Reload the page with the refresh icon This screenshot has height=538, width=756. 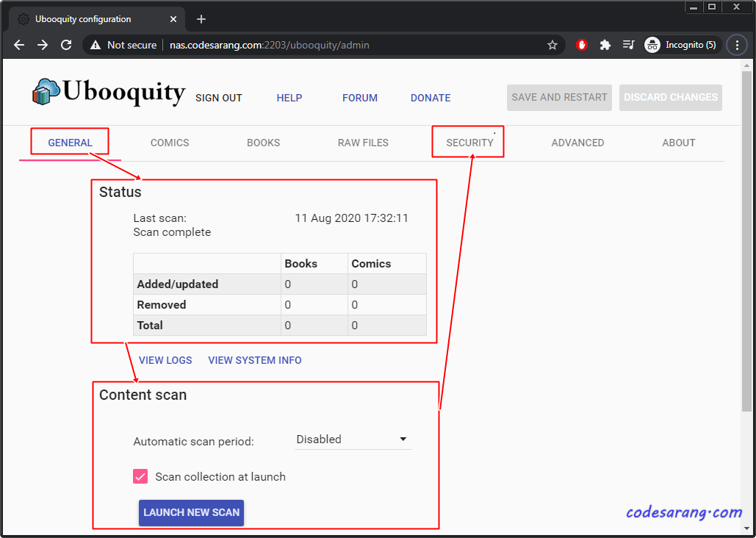[66, 45]
